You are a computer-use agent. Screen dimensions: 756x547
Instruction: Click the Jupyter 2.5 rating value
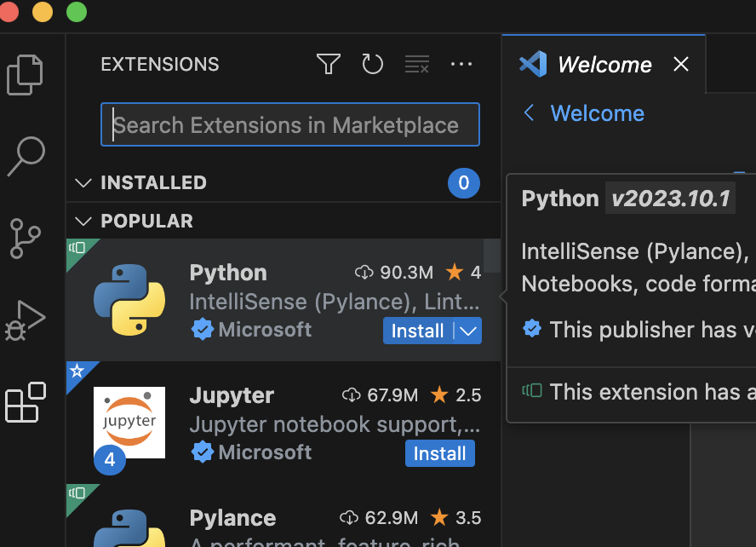(x=468, y=395)
